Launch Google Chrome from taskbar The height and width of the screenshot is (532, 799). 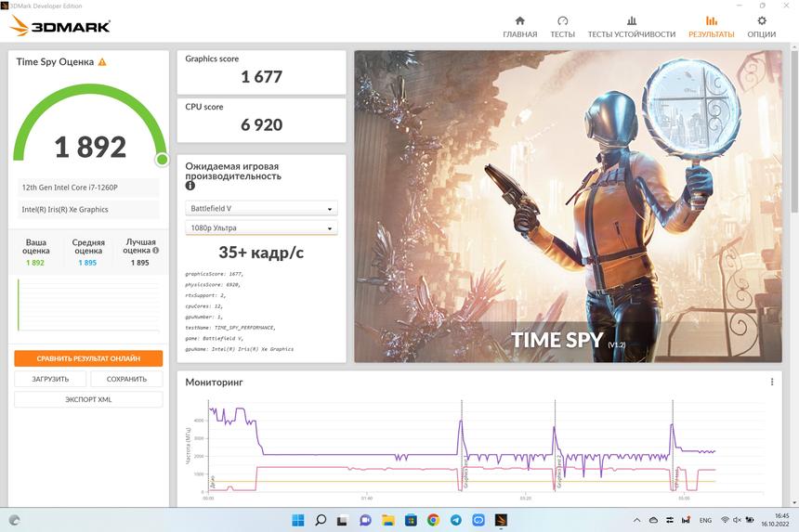click(433, 520)
